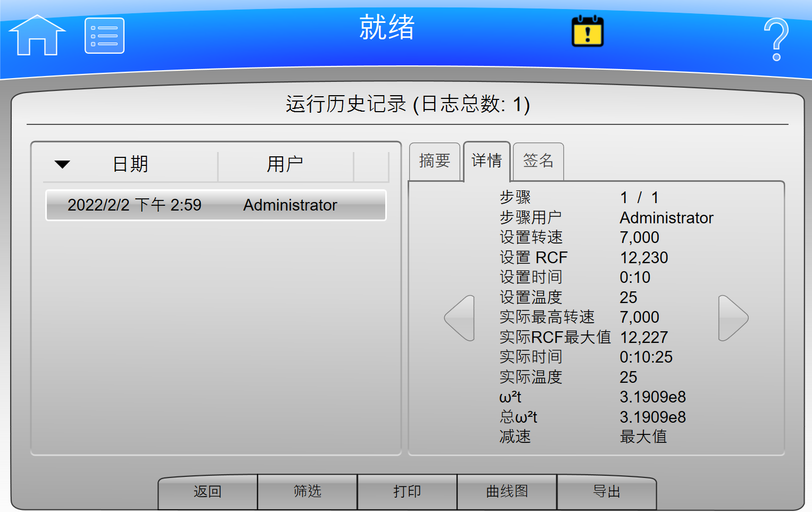This screenshot has height=512, width=812.
Task: Go to next step with right arrow
Action: [733, 318]
